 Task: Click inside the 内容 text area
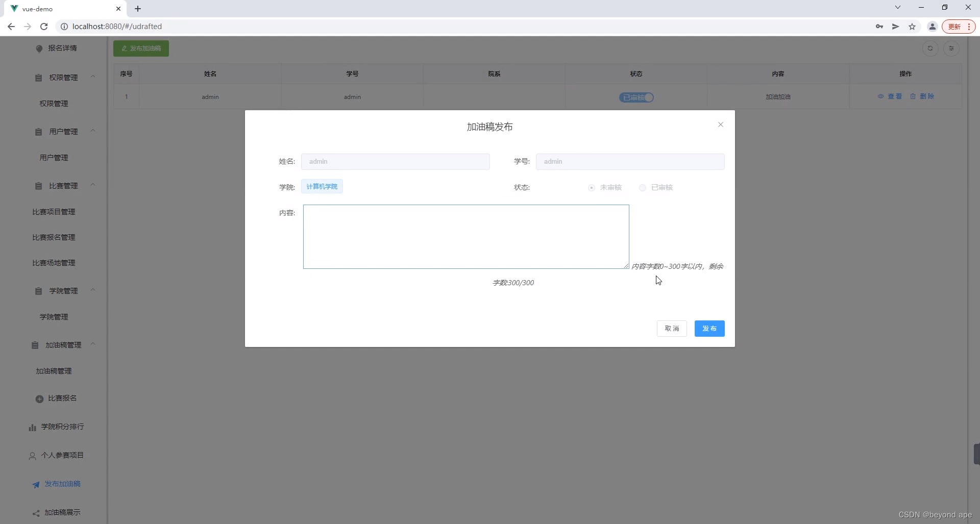pos(465,236)
